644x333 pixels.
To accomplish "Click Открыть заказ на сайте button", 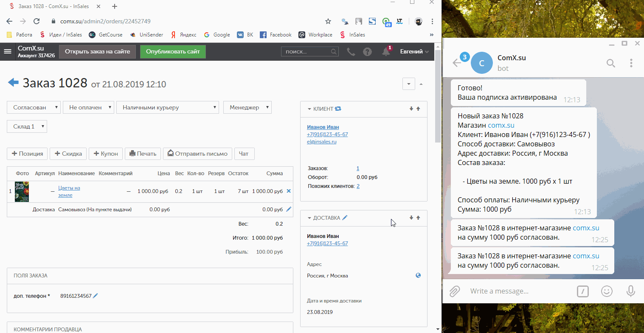I will pos(97,51).
